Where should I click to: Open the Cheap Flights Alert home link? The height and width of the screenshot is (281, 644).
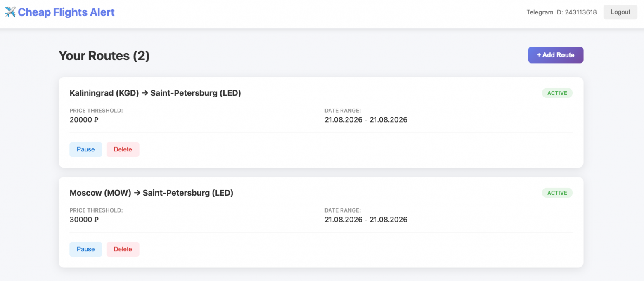pos(60,12)
